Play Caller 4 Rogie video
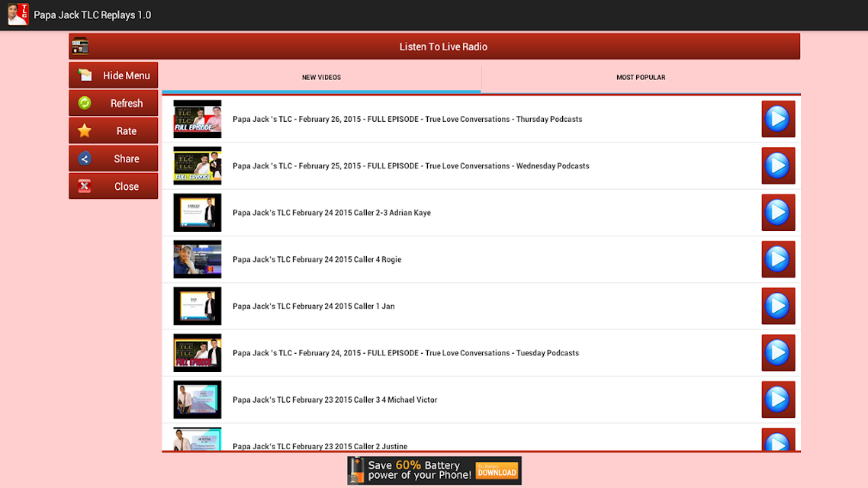The image size is (868, 488). pos(778,259)
